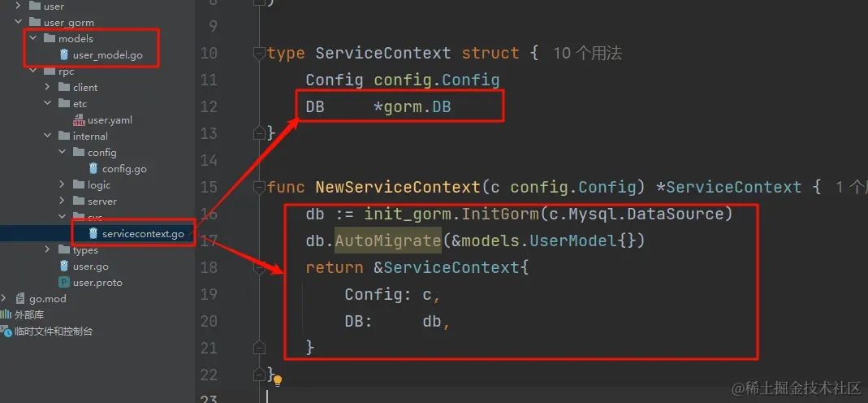Image resolution: width=868 pixels, height=403 pixels.
Task: Expand the types folder chevron
Action: pyautogui.click(x=48, y=250)
